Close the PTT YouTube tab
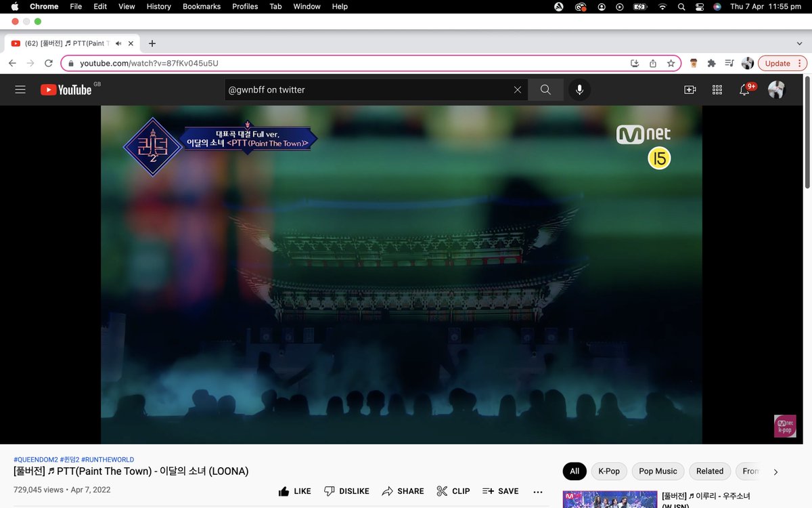 tap(132, 43)
